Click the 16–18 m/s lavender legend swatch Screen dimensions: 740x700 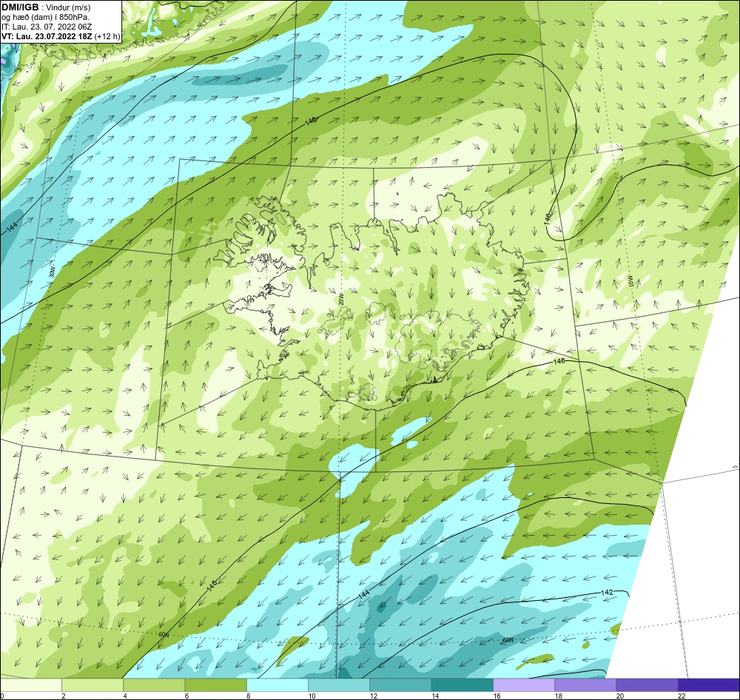pyautogui.click(x=524, y=684)
